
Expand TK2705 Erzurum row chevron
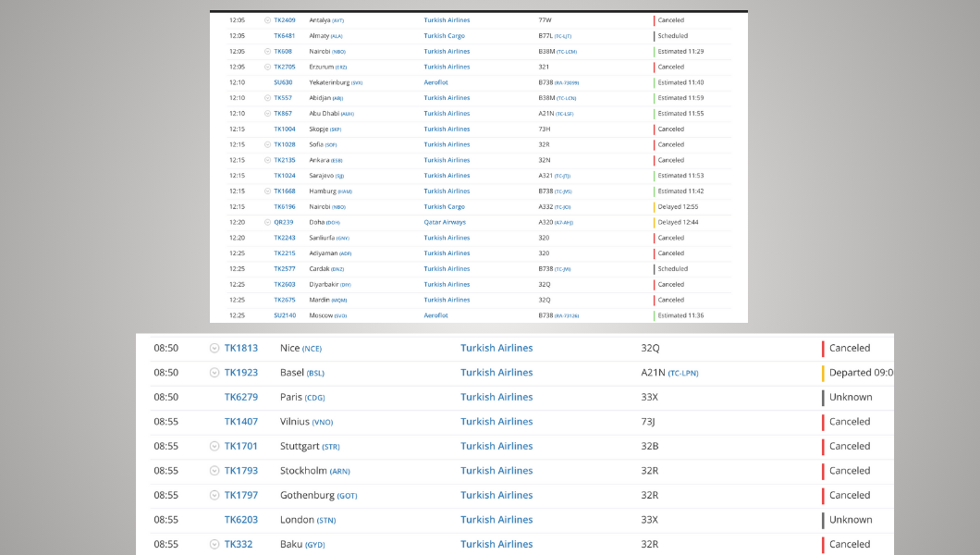[267, 67]
